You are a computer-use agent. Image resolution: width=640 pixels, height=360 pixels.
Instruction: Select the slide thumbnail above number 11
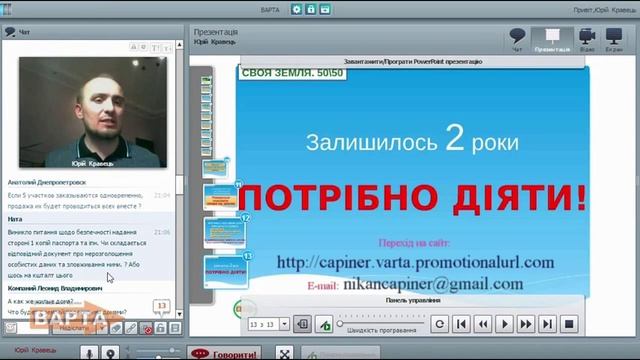point(216,169)
